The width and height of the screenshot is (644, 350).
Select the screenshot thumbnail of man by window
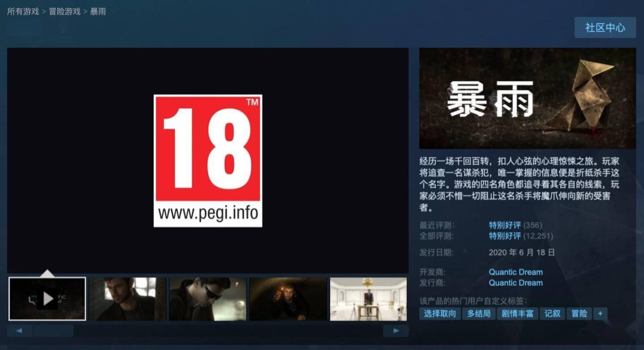pyautogui.click(x=127, y=299)
